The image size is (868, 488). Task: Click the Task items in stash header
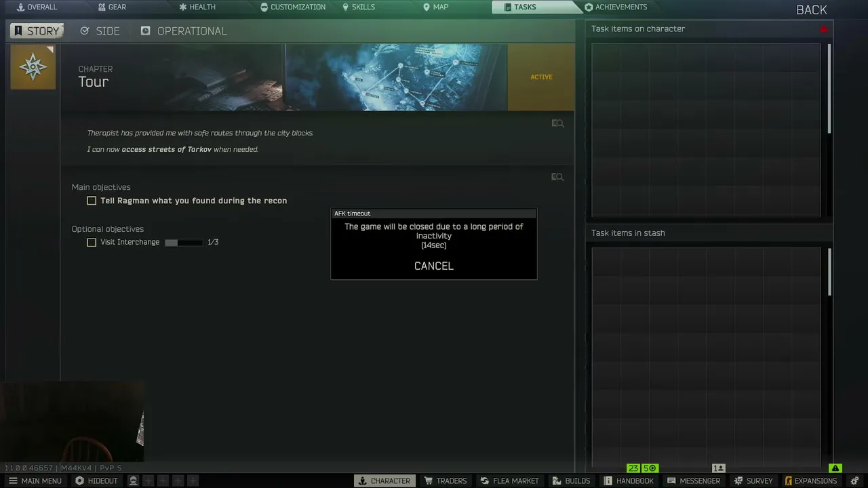click(x=628, y=233)
